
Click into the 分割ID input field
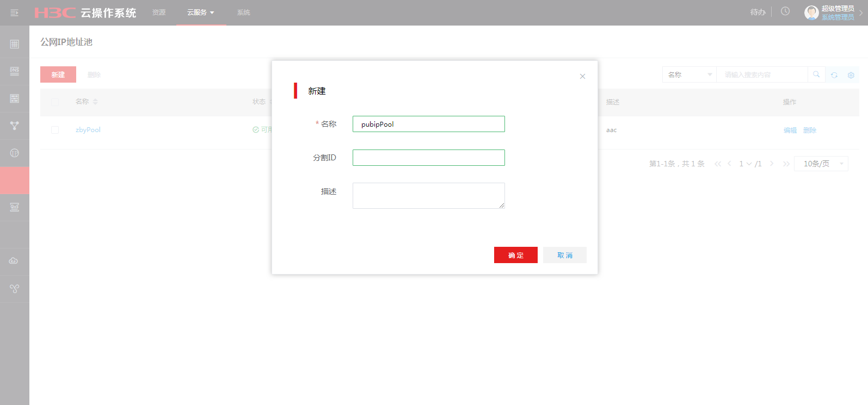[428, 158]
